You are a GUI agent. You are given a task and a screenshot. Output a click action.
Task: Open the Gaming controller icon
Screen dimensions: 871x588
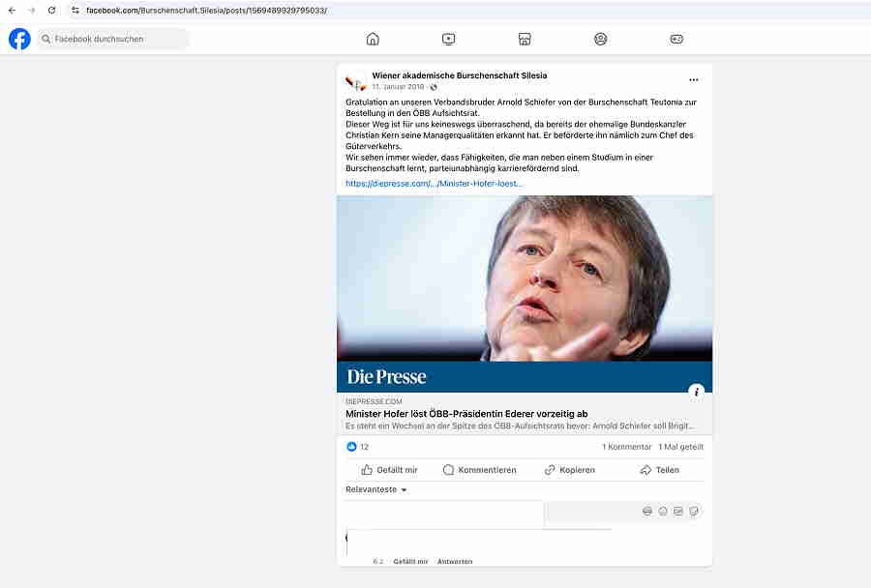click(x=676, y=39)
